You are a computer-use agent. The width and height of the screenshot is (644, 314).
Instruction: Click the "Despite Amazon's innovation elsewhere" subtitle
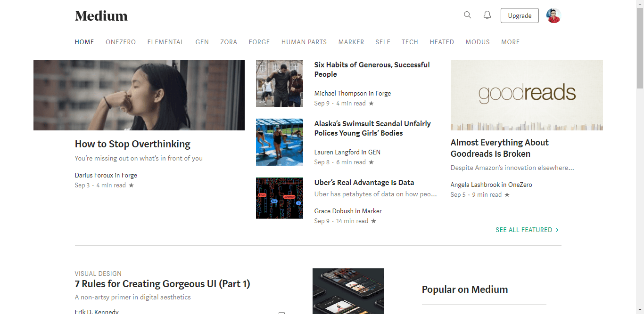[512, 168]
